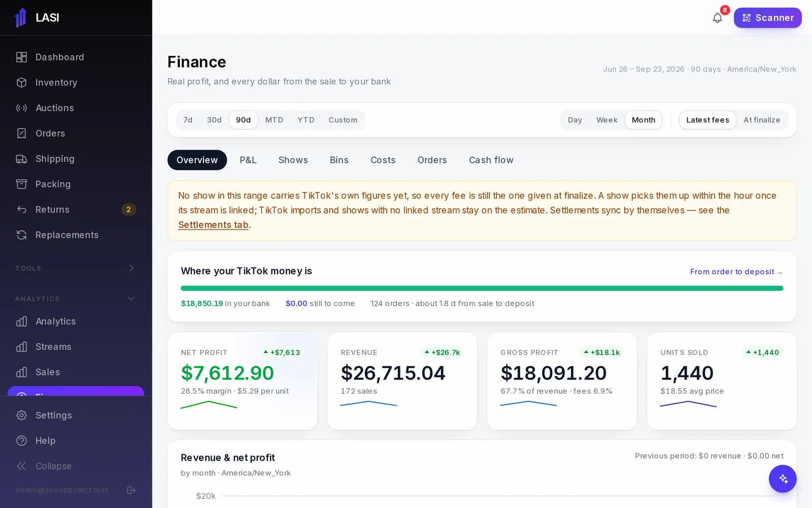This screenshot has width=812, height=508.
Task: Select the Orders receipt icon in sidebar
Action: click(x=21, y=134)
